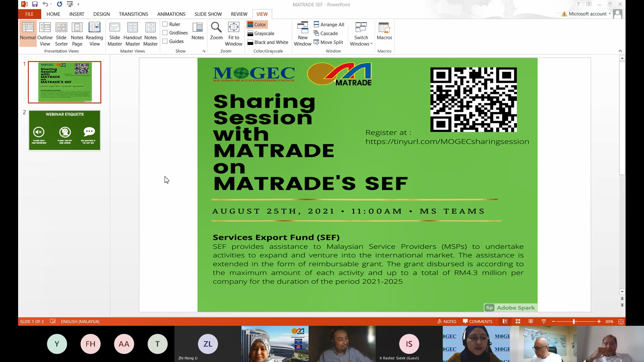Open Undo history dropdown arrow
The width and height of the screenshot is (644, 362).
pyautogui.click(x=51, y=4)
